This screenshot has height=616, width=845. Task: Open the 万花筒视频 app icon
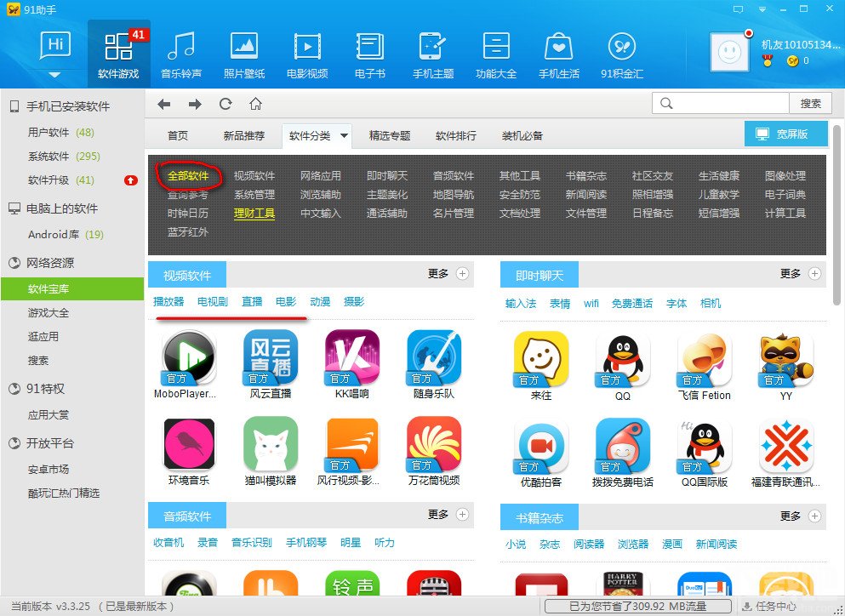click(434, 443)
